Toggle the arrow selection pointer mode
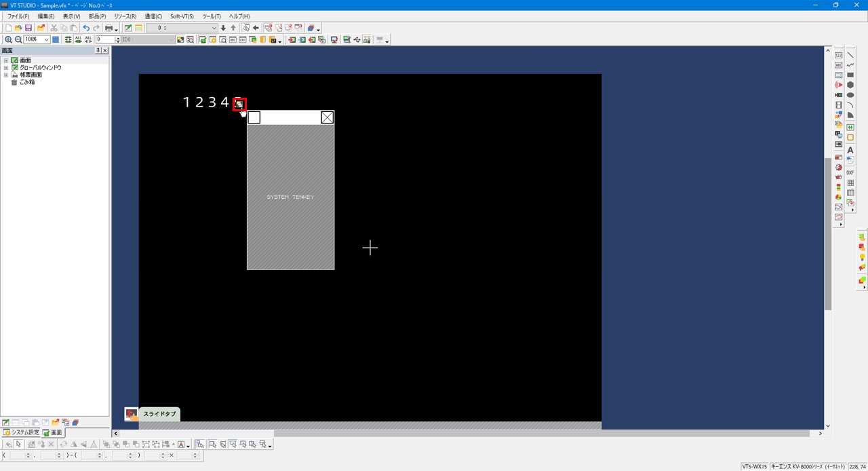The width and height of the screenshot is (868, 471). [x=18, y=445]
